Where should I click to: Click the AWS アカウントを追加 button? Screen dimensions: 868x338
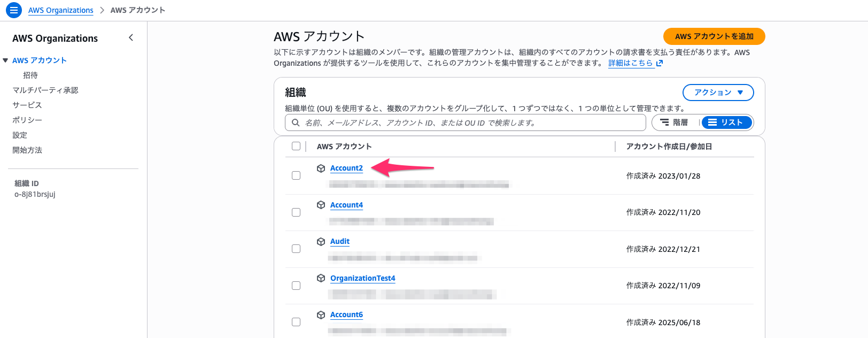coord(715,36)
